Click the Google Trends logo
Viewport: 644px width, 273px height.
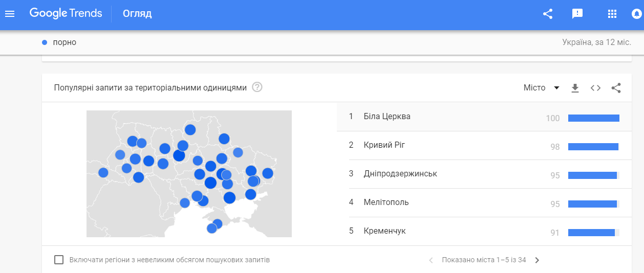pyautogui.click(x=66, y=14)
